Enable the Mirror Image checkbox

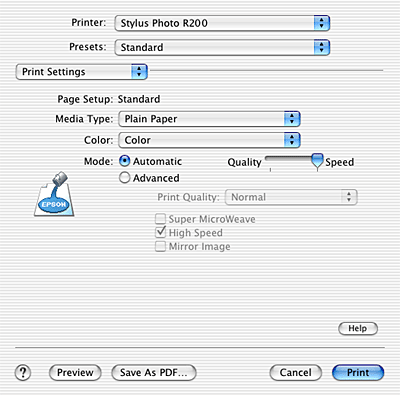pyautogui.click(x=161, y=246)
